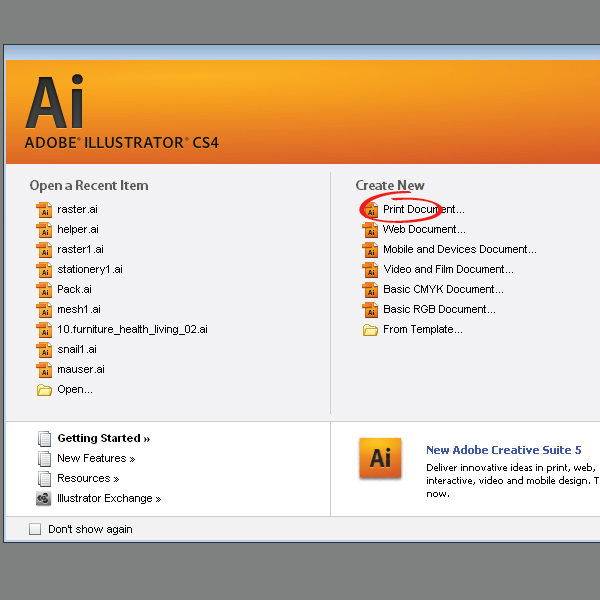This screenshot has width=600, height=600.
Task: Click the Ai icon beside mesh1.ai
Action: pyautogui.click(x=44, y=310)
